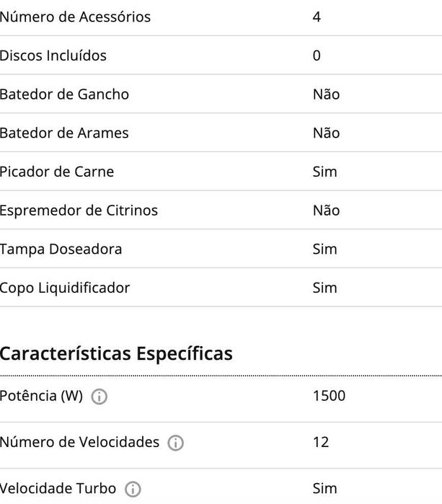Click the Características Específicas heading
The image size is (442, 504).
pyautogui.click(x=116, y=354)
